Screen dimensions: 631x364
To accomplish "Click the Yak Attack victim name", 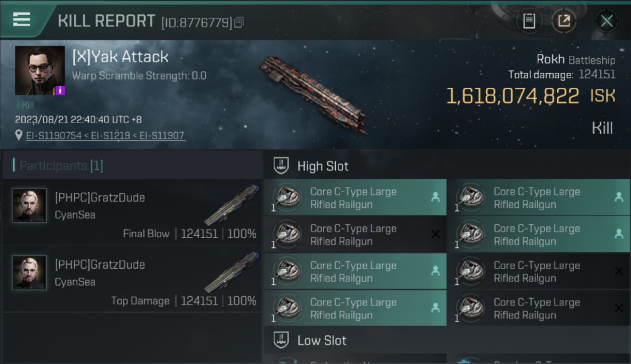I will point(120,57).
